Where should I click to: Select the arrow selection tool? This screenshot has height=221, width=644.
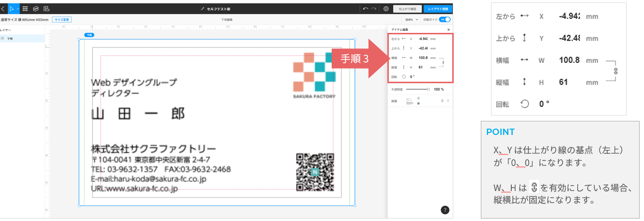click(x=12, y=8)
